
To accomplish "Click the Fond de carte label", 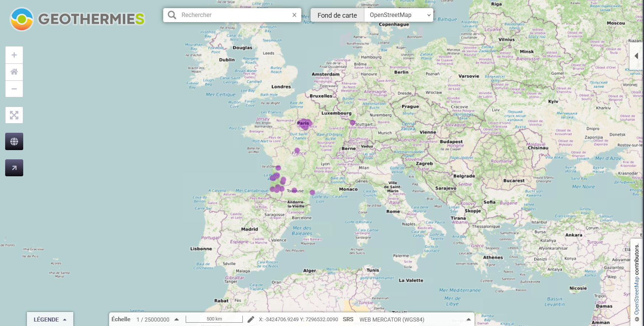I will [x=337, y=15].
